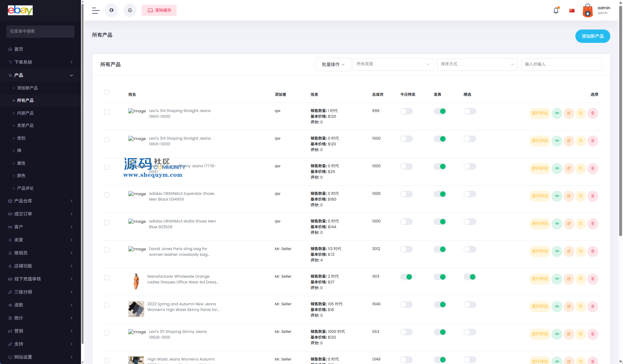Click the 清除缓存 clear cache button
This screenshot has width=623, height=364.
pos(159,10)
